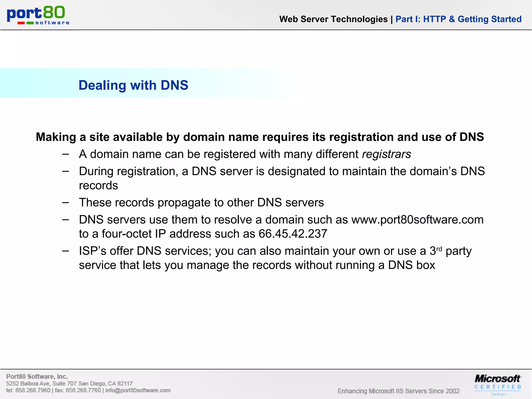Click the Balboa Ave street address line
Viewport: 532px width, 399px height.
click(x=69, y=383)
